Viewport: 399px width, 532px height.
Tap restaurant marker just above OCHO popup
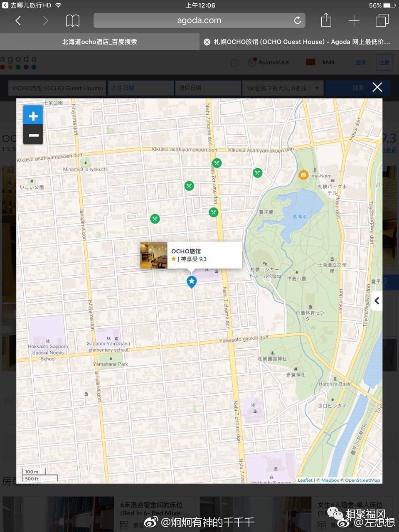click(x=213, y=212)
